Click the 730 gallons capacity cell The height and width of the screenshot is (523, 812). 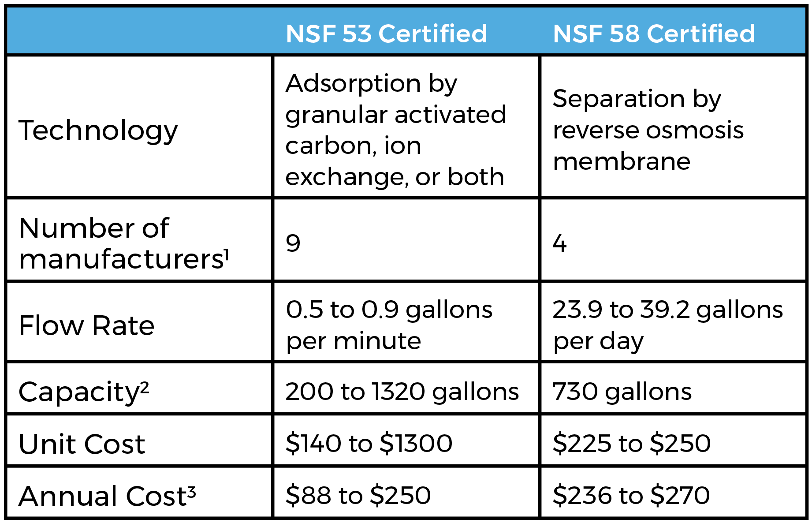click(622, 392)
